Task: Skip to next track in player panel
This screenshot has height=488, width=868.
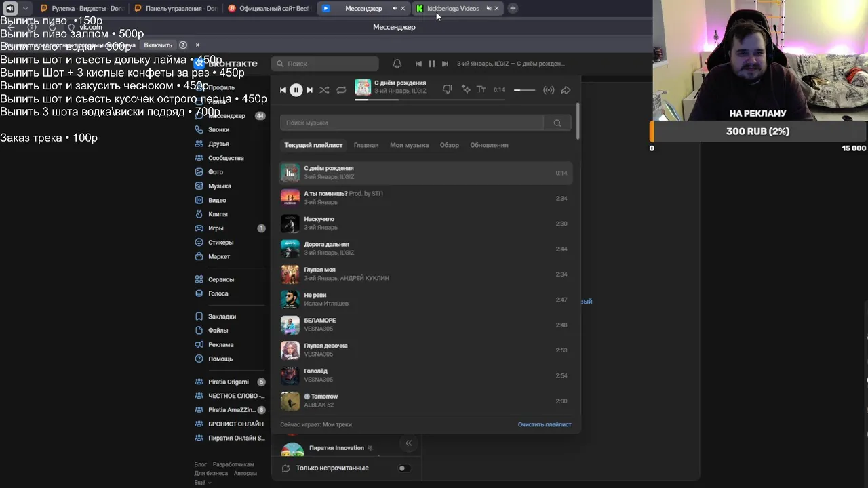Action: [309, 90]
